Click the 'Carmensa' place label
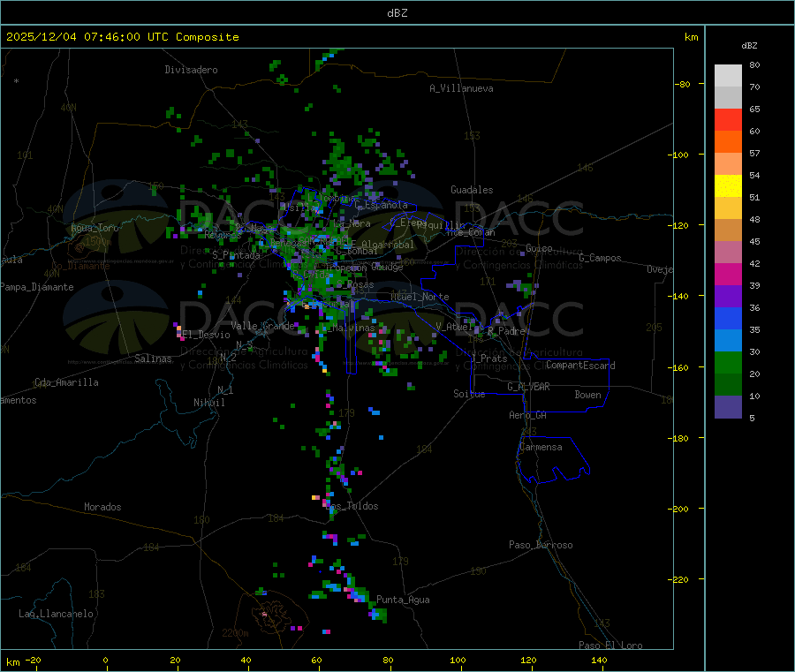This screenshot has width=795, height=672. [x=541, y=447]
